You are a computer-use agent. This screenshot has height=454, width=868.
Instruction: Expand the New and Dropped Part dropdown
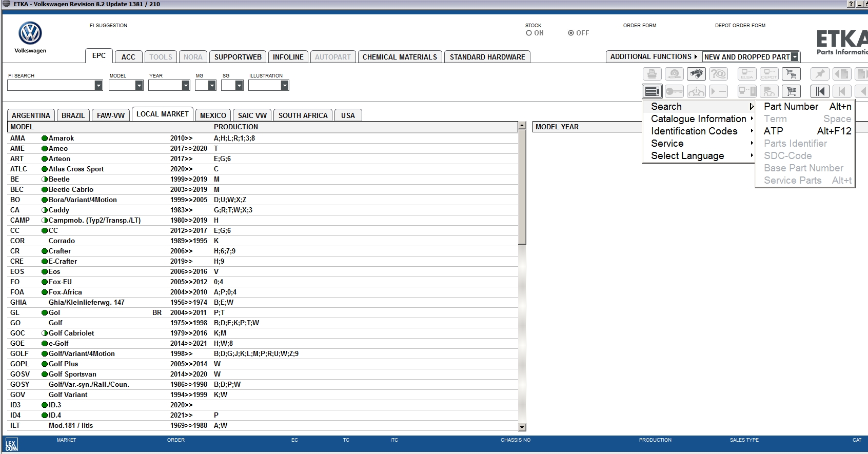coord(795,57)
